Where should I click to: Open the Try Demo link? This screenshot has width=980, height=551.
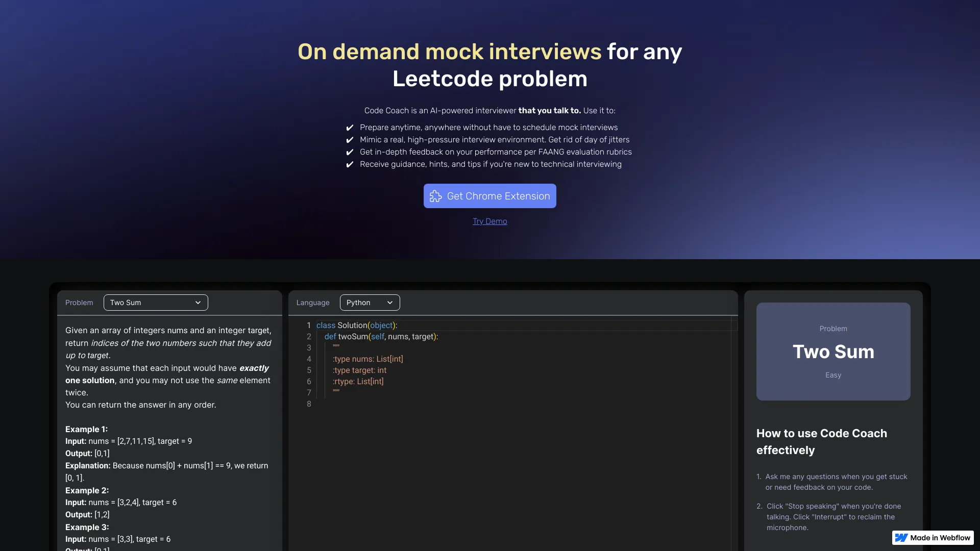[x=489, y=221]
